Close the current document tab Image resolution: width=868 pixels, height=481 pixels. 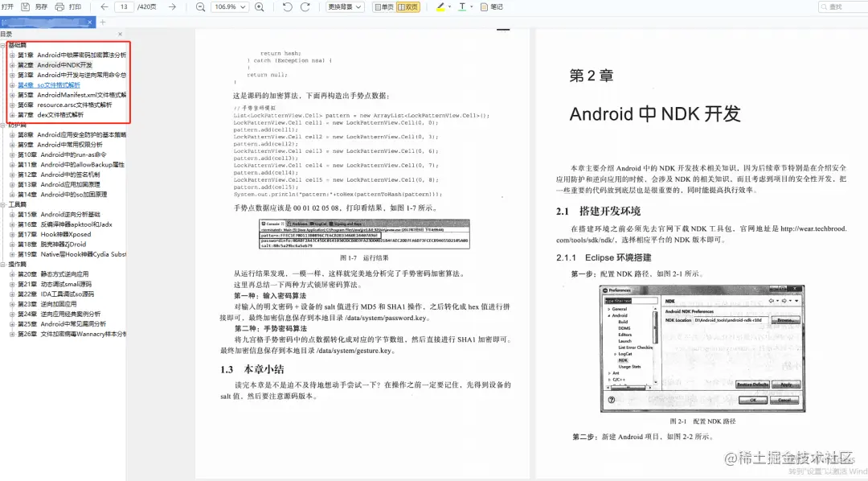point(90,23)
